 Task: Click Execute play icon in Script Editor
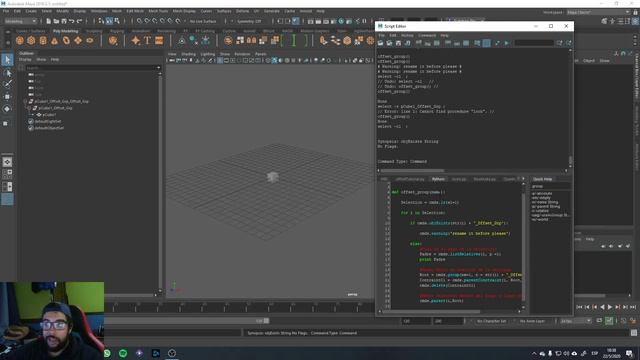[507, 43]
